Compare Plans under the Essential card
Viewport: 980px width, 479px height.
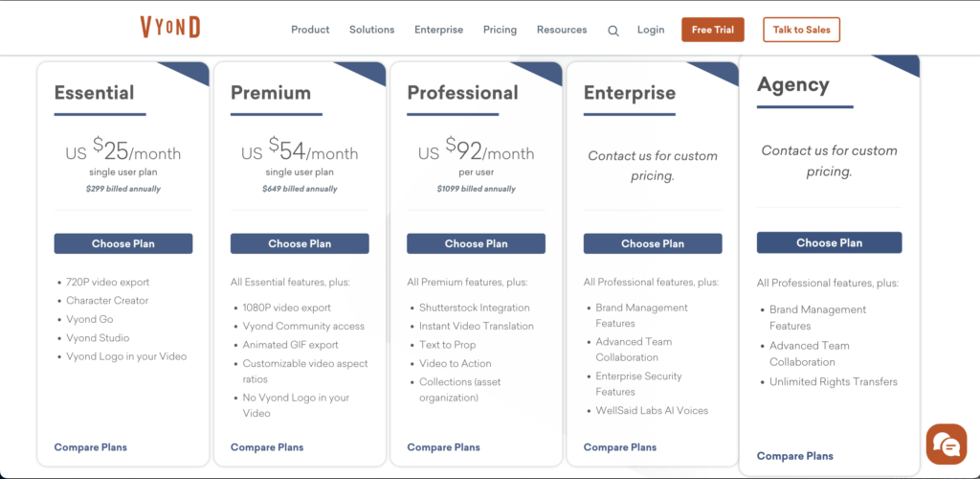point(90,447)
